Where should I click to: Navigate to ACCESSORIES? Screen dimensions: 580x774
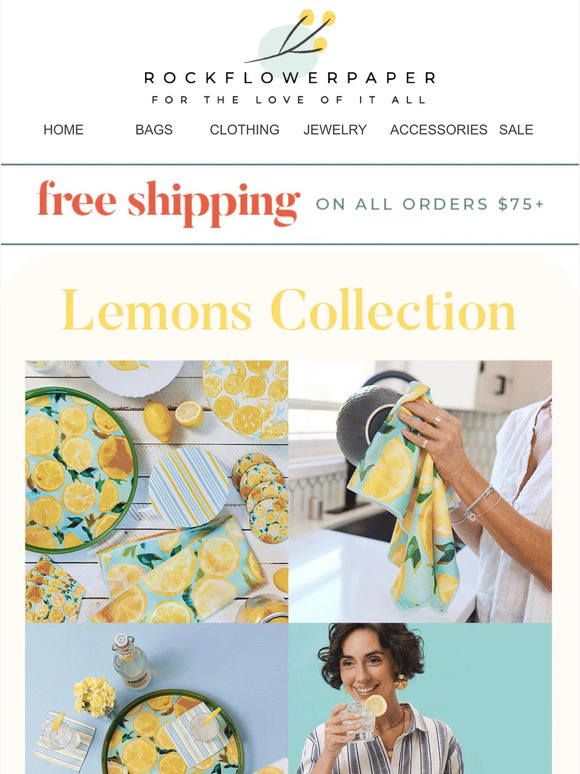(x=438, y=130)
